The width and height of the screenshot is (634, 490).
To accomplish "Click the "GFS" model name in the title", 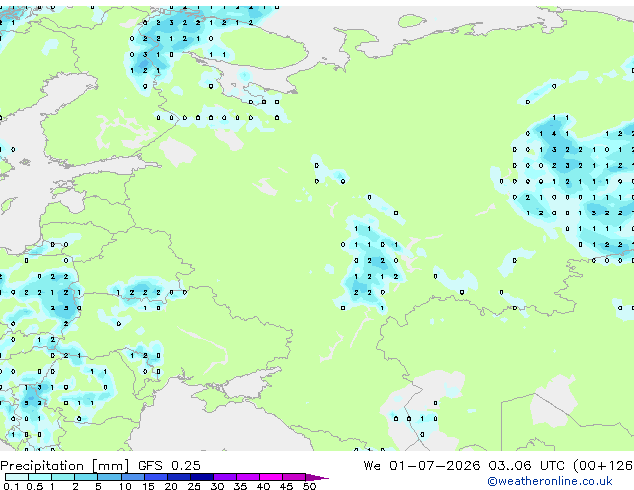I will pos(150,466).
